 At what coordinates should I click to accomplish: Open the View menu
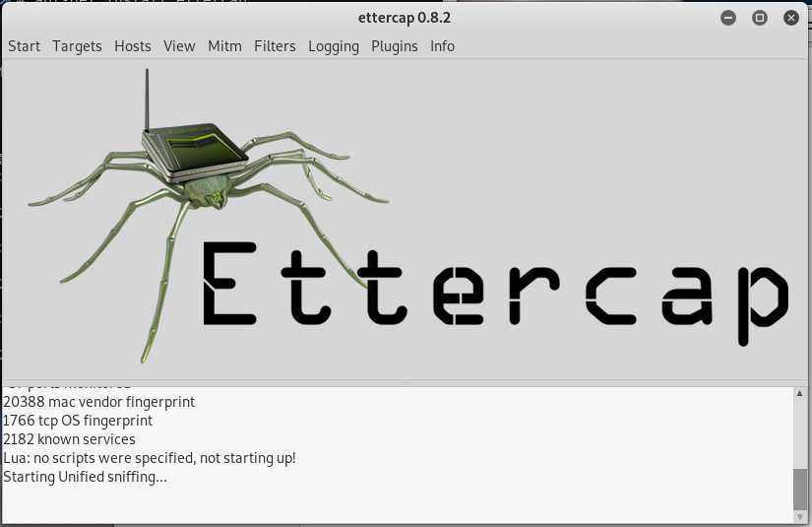pyautogui.click(x=179, y=46)
